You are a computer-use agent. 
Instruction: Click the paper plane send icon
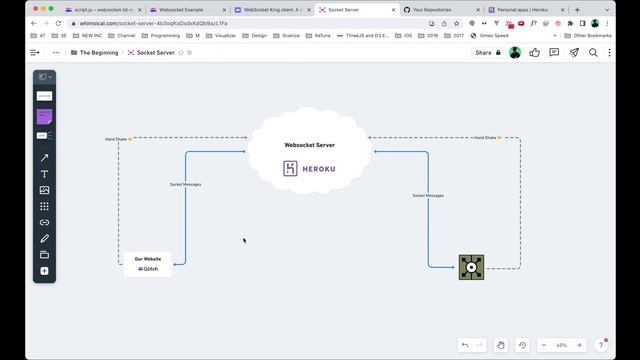(x=574, y=53)
